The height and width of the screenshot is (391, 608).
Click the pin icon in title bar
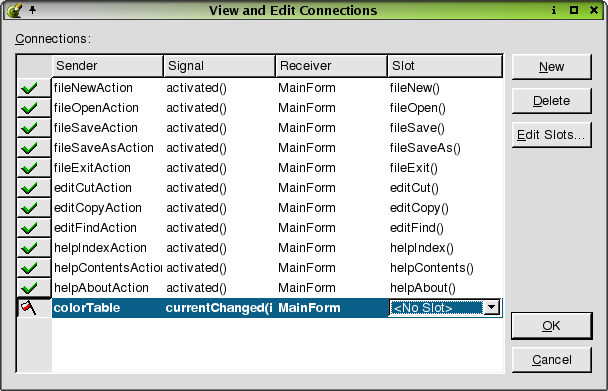[x=33, y=10]
